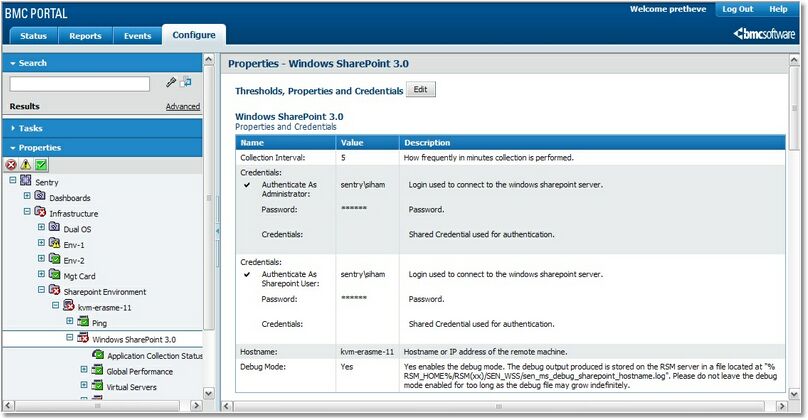The width and height of the screenshot is (808, 420).
Task: Click the yellow warning filter icon
Action: 26,165
